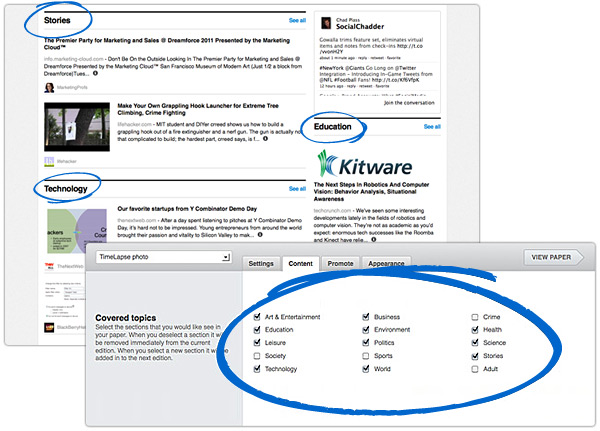600x431 pixels.
Task: Click info icon after Kitware robotics excerpt
Action: (x=373, y=240)
